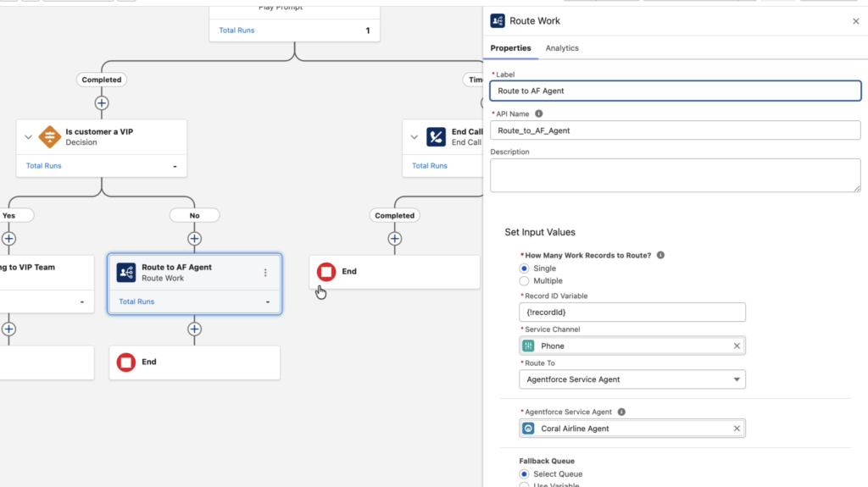The height and width of the screenshot is (487, 868).
Task: Click the orange Decision node icon
Action: tap(50, 136)
